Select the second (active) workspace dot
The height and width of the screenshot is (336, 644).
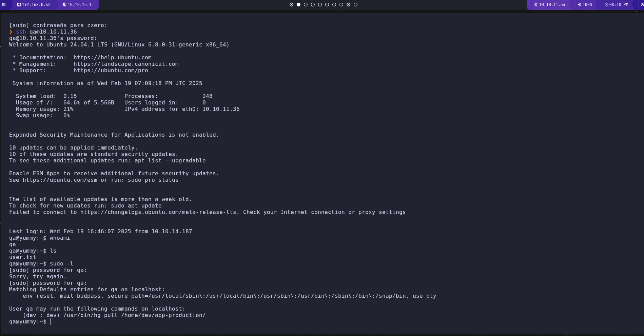[298, 5]
